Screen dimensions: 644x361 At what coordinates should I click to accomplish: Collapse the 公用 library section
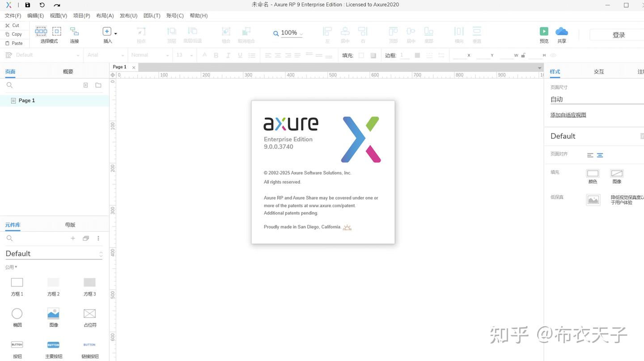tap(11, 267)
